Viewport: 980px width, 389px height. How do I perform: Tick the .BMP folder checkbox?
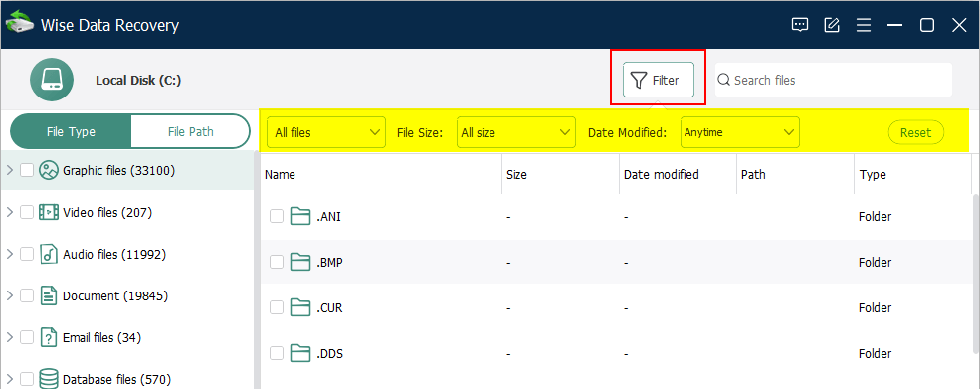(x=277, y=262)
